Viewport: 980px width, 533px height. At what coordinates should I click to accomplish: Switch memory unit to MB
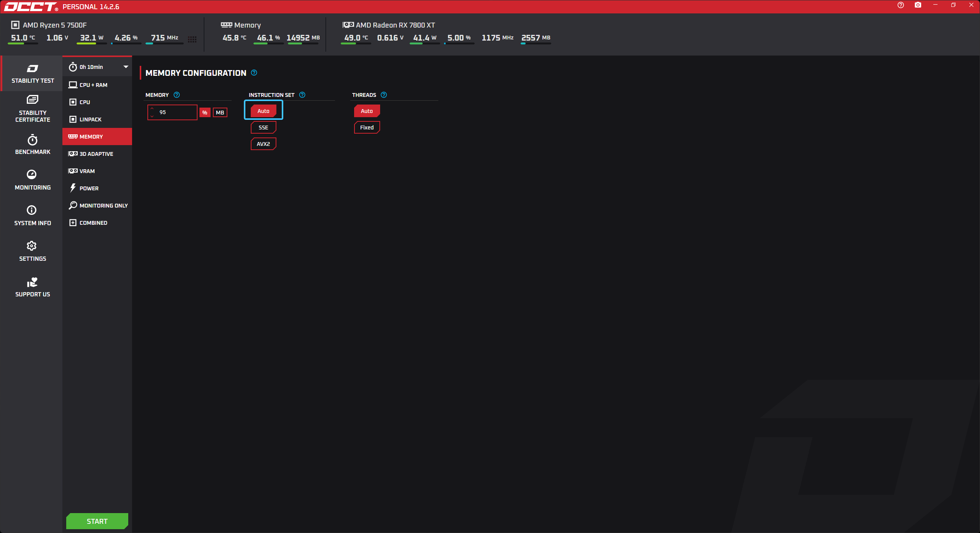click(x=220, y=113)
